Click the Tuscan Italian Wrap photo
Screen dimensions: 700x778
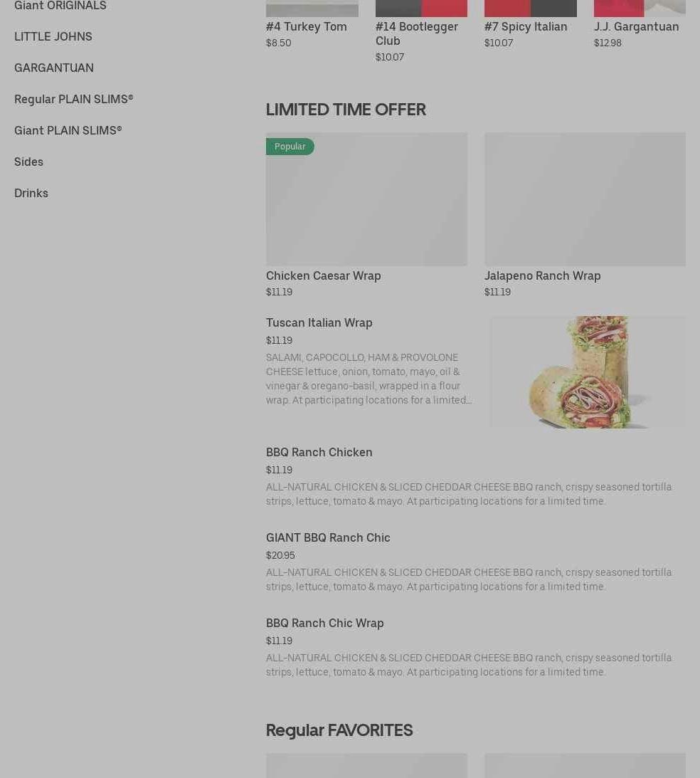coord(588,372)
